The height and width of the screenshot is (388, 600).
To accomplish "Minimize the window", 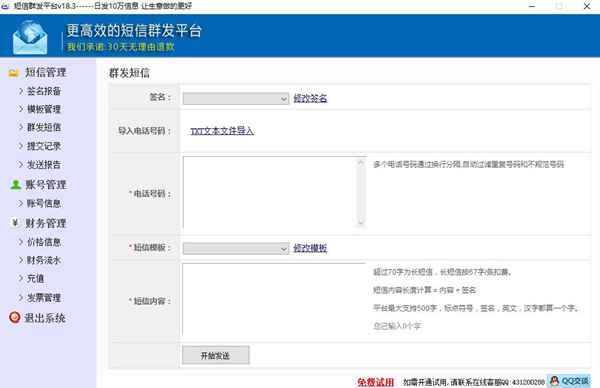I will [532, 7].
